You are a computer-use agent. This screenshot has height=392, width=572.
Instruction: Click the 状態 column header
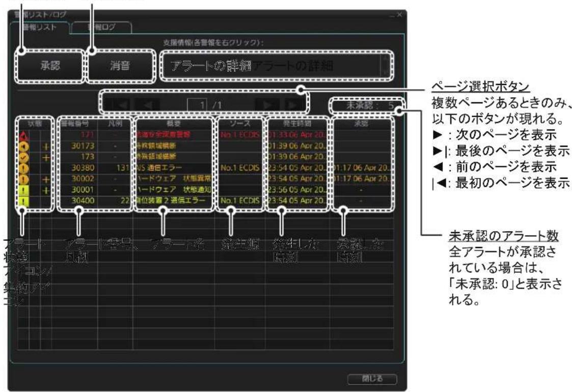click(x=35, y=124)
